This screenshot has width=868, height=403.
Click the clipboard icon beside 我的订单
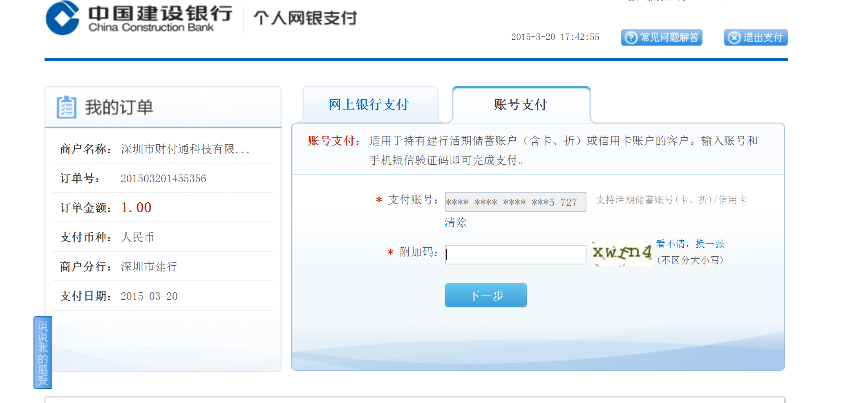point(67,107)
